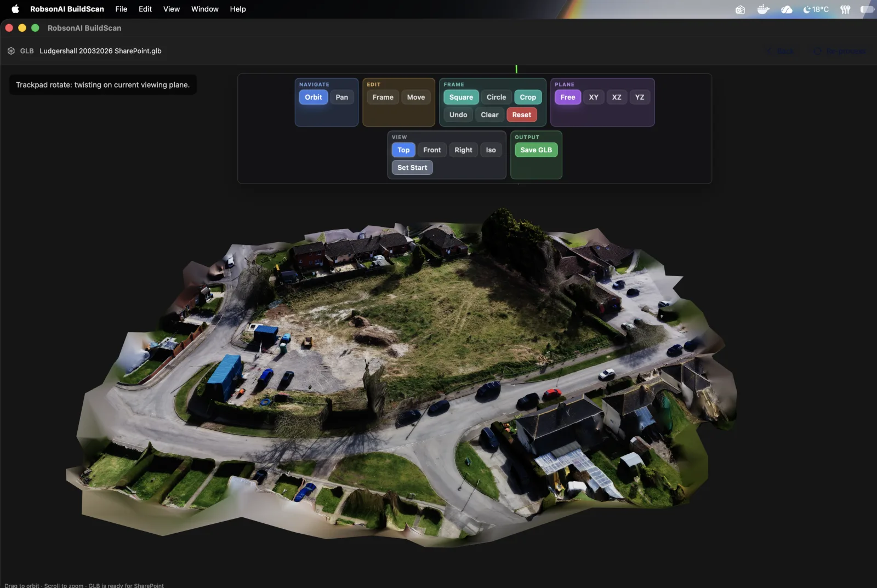
Task: Set plane to Free
Action: 568,97
